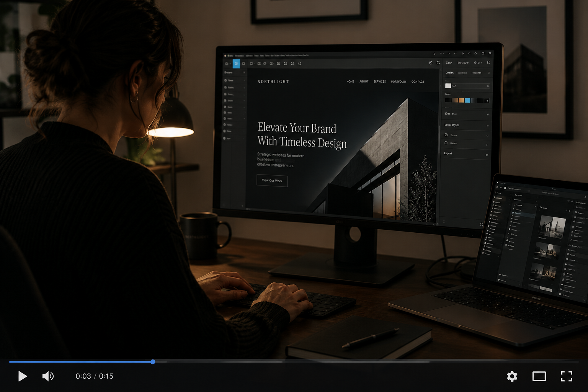The image size is (588, 392).
Task: Switch player to theater mode
Action: pos(539,376)
